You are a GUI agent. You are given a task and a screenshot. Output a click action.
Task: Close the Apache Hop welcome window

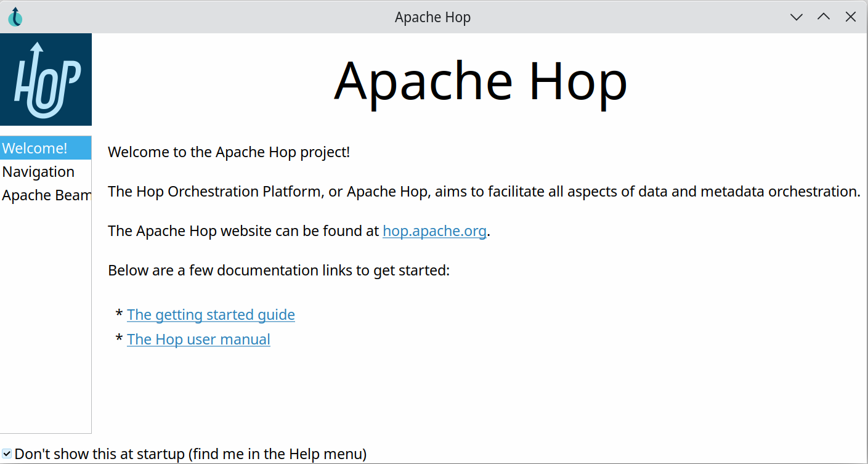point(851,17)
